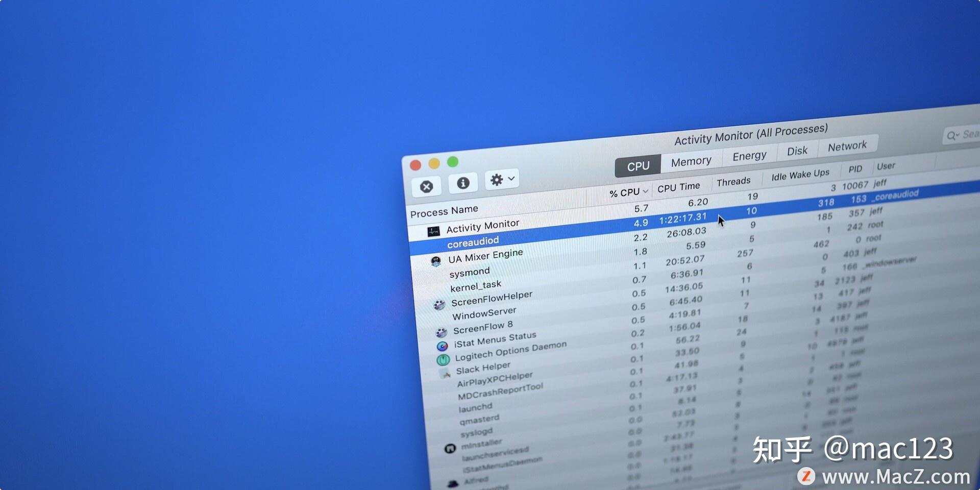Click the 257 threads value for kernel_task
The height and width of the screenshot is (490, 980).
745,253
